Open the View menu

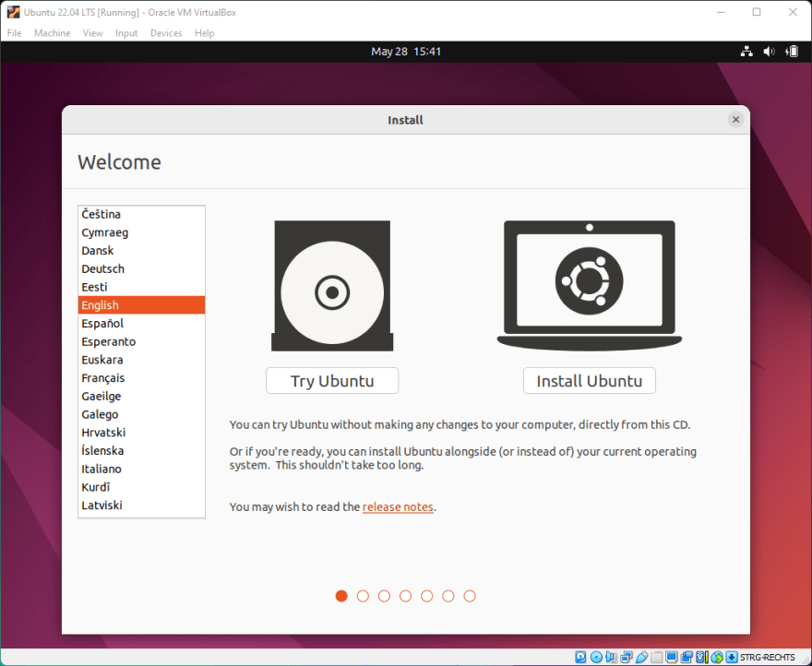[92, 32]
